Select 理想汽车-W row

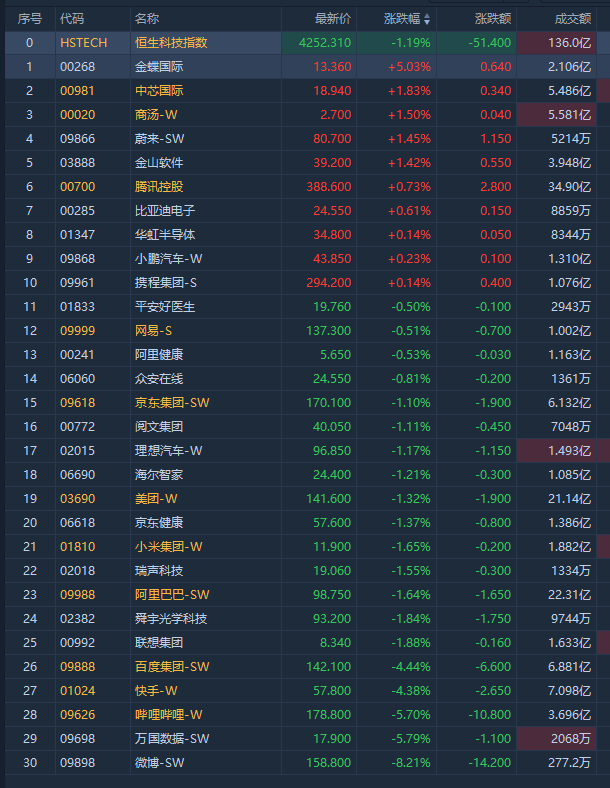coord(168,451)
